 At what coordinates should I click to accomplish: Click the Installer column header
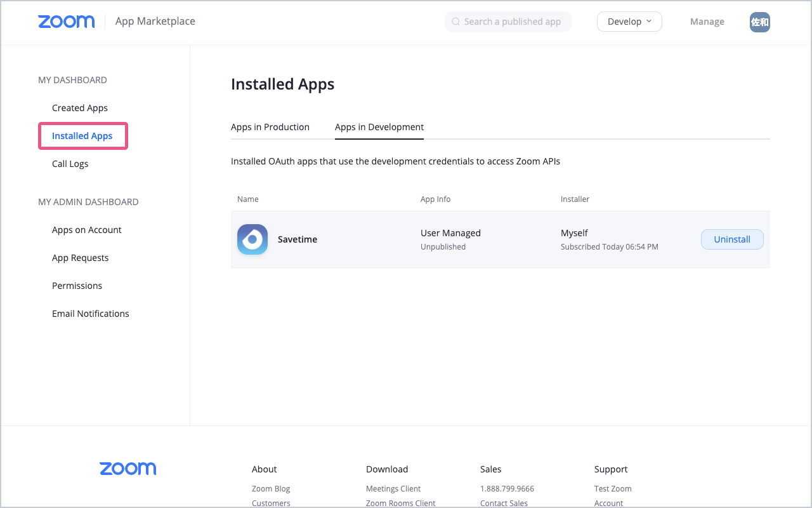pos(575,199)
